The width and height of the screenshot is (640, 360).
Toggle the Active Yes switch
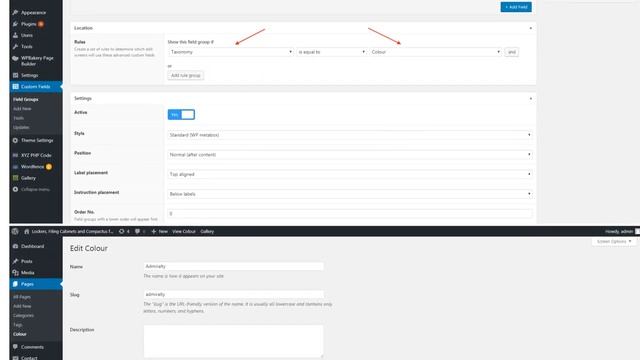tap(181, 115)
